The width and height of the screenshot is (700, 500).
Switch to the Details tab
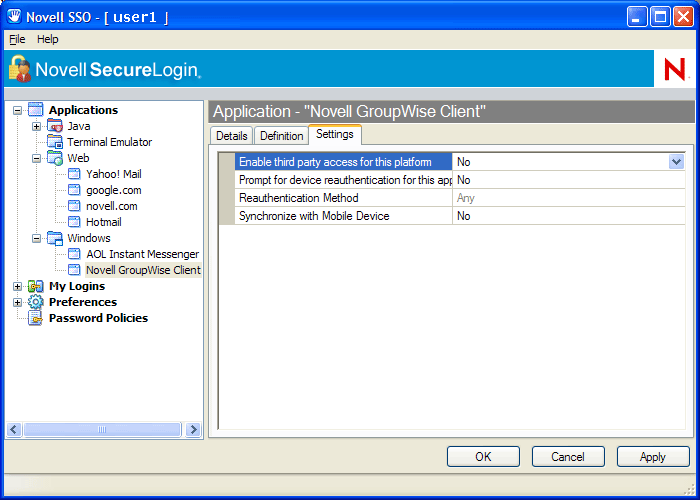232,136
